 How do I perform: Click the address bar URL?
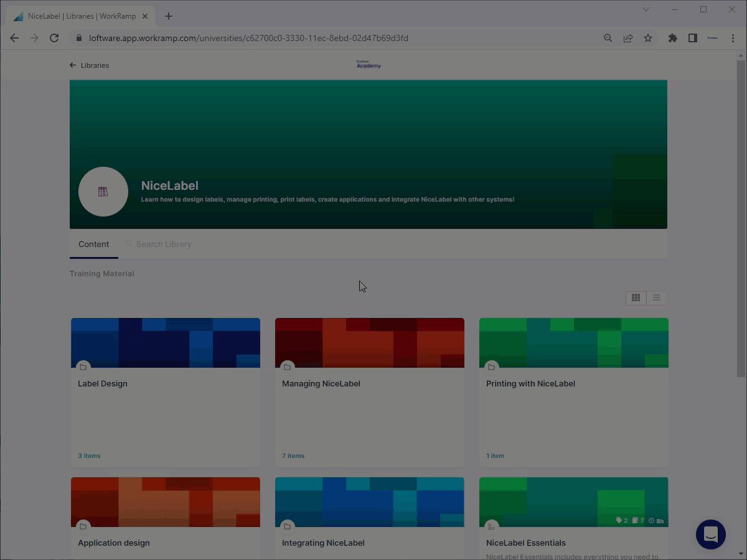coord(248,38)
